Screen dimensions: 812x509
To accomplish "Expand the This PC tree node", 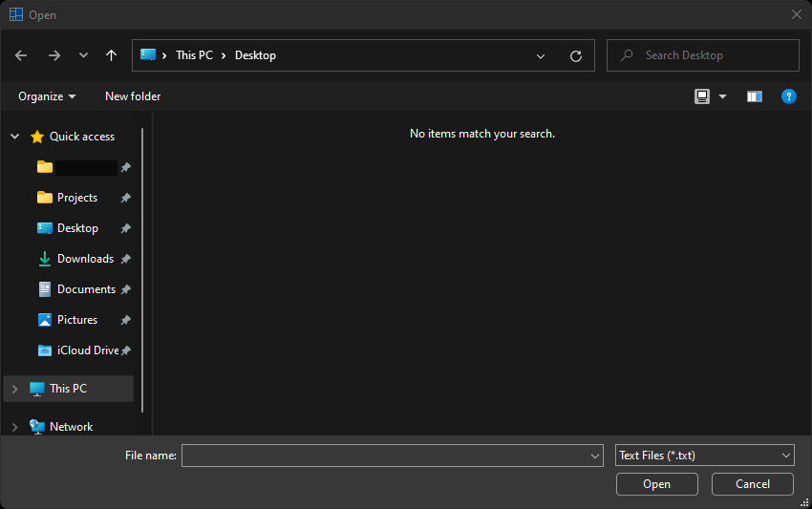I will click(14, 389).
